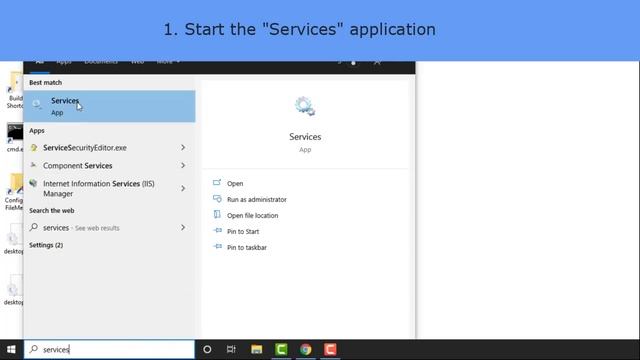Choose Pin to taskbar
Image resolution: width=640 pixels, height=360 pixels.
[247, 247]
